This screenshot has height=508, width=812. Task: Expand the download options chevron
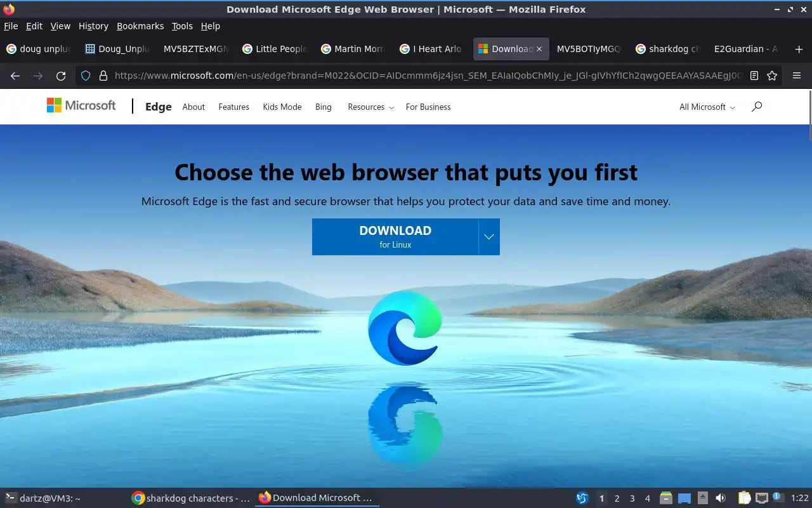click(x=489, y=237)
